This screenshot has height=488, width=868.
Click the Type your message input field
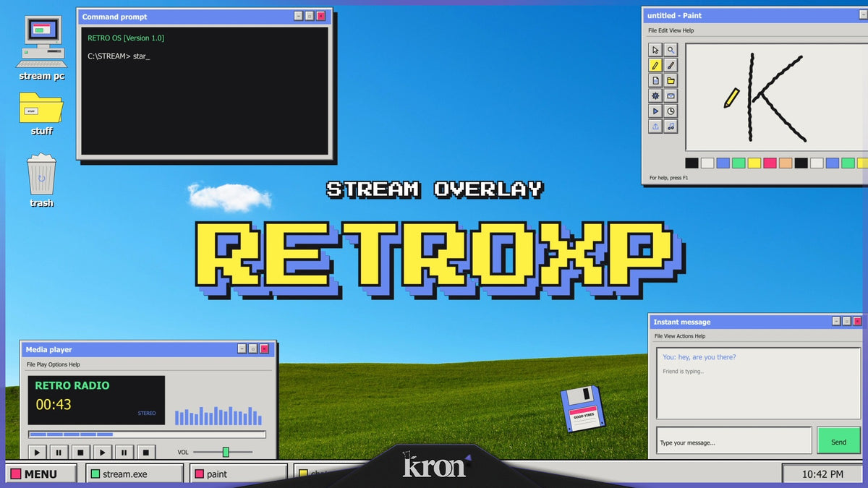(x=733, y=441)
